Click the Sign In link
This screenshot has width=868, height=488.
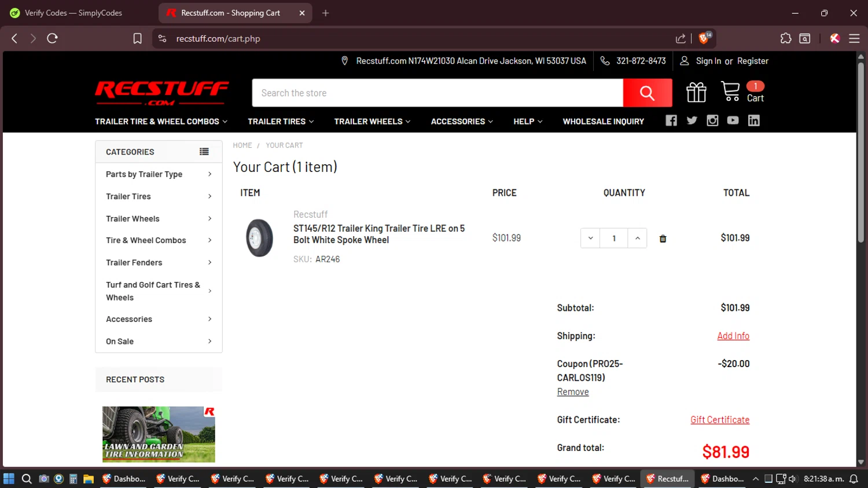(708, 61)
